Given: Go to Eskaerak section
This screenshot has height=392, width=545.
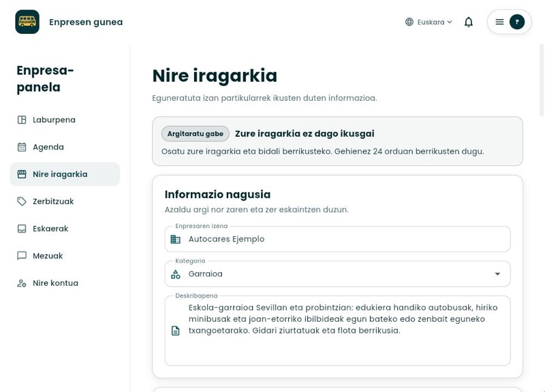Looking at the screenshot, I should click(65, 229).
